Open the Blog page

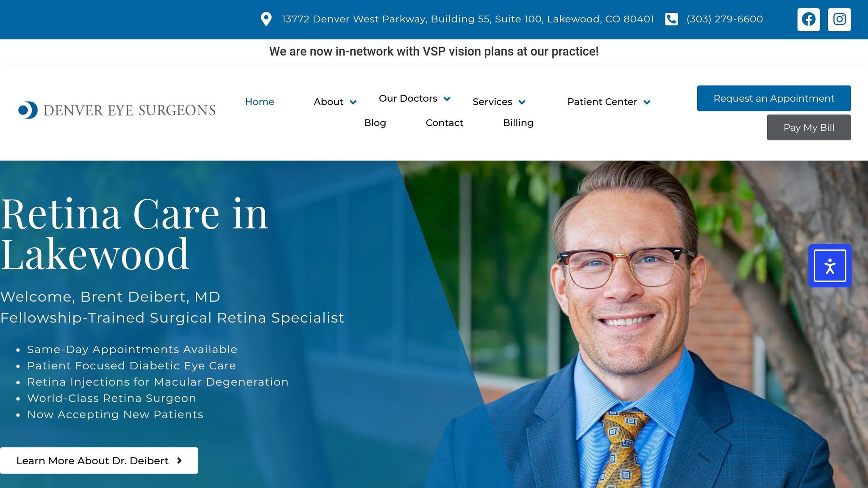[x=375, y=123]
